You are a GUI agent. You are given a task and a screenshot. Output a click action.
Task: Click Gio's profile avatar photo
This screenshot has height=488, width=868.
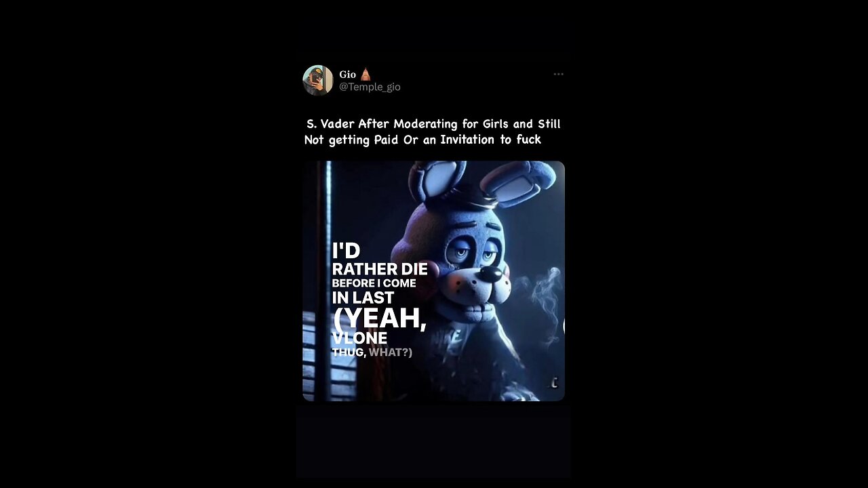pos(318,81)
